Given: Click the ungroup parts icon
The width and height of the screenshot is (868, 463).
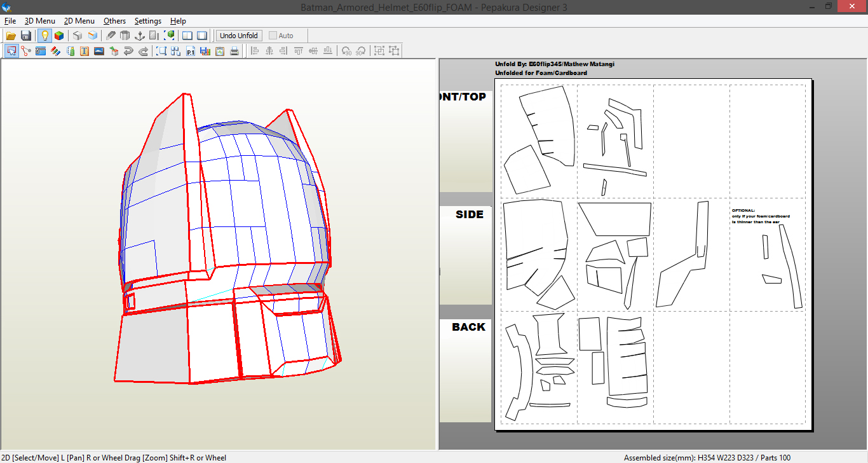Looking at the screenshot, I should click(x=394, y=51).
